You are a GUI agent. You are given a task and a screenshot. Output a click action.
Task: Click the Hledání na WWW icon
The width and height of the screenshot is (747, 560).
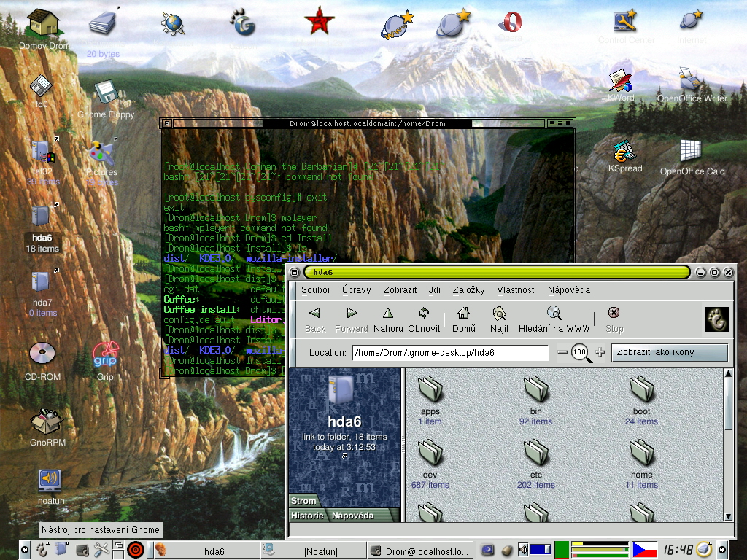554,319
